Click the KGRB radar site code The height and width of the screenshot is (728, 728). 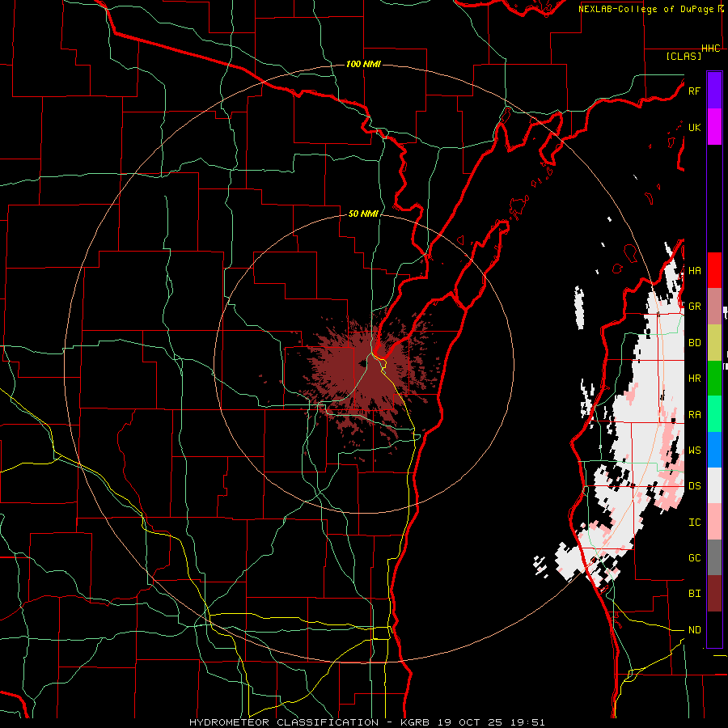pyautogui.click(x=416, y=722)
